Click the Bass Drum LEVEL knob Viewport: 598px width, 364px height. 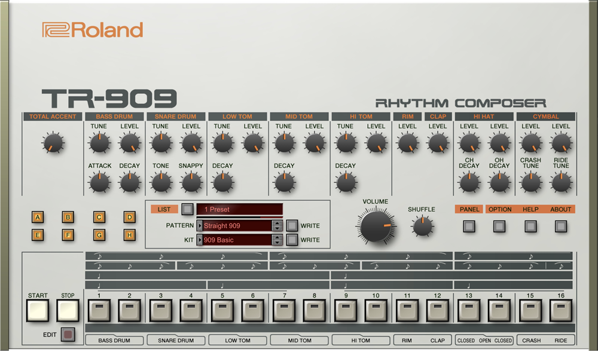click(130, 143)
